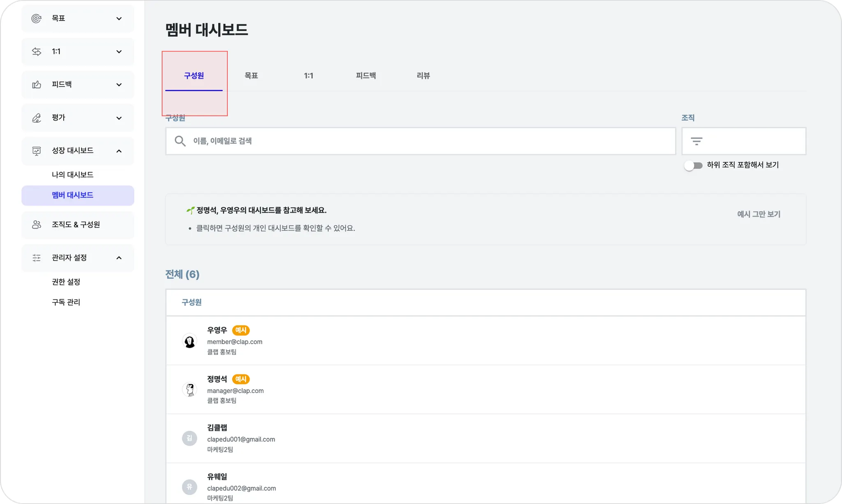Click the 피드백 thumbs-up icon

[x=37, y=85]
